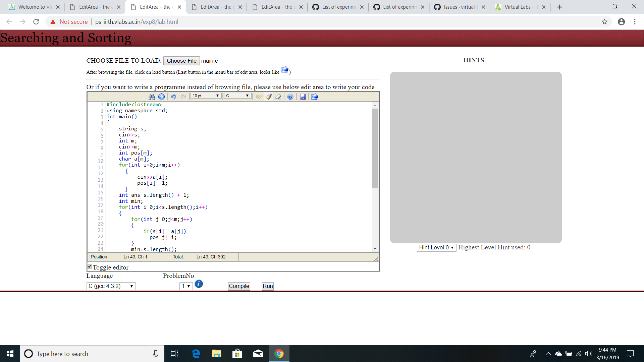Click the Compile button

[239, 286]
